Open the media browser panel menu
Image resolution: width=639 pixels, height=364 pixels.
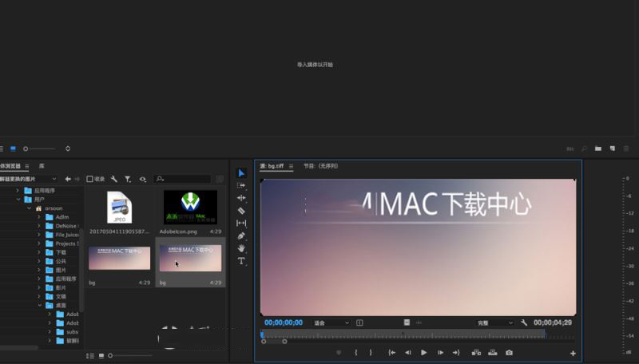(27, 166)
